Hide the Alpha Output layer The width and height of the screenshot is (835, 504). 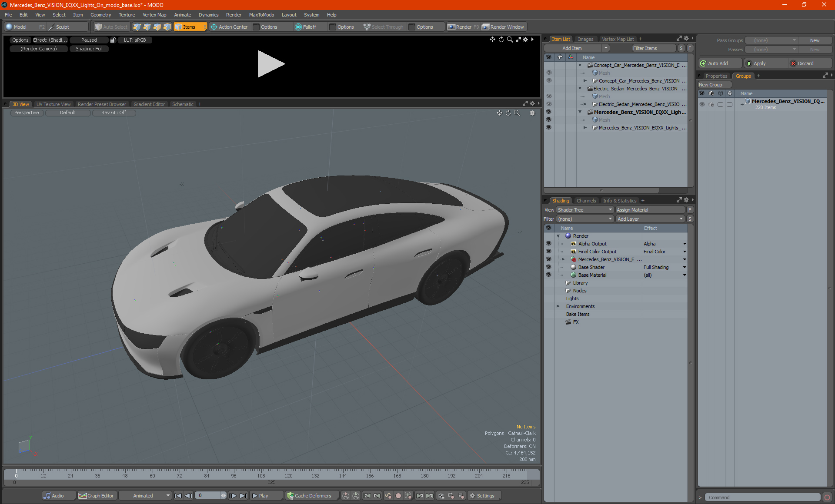(x=548, y=244)
